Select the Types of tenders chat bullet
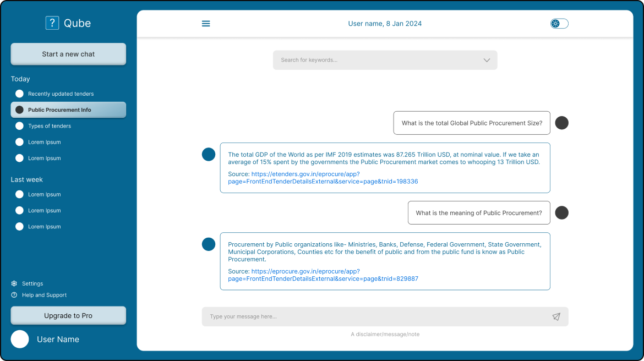This screenshot has width=644, height=361. pyautogui.click(x=19, y=126)
